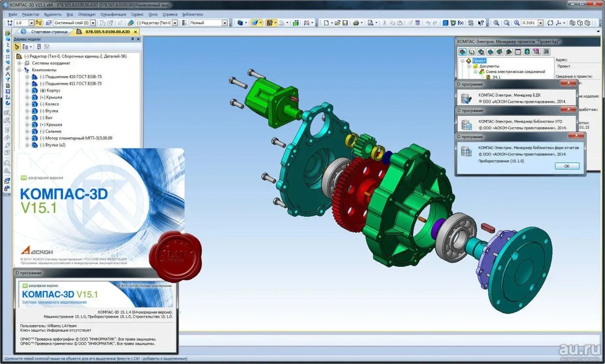Open the 'Полный' display dropdown

click(x=225, y=23)
